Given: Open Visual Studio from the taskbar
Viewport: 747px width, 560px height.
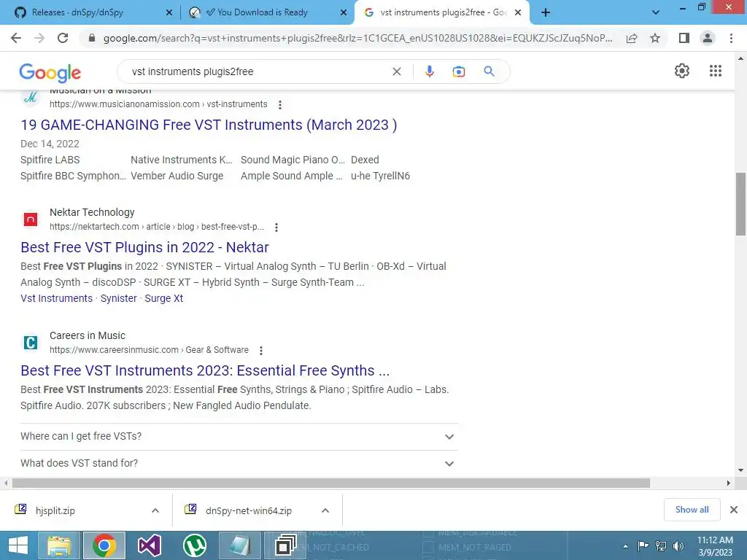Looking at the screenshot, I should coord(149,545).
